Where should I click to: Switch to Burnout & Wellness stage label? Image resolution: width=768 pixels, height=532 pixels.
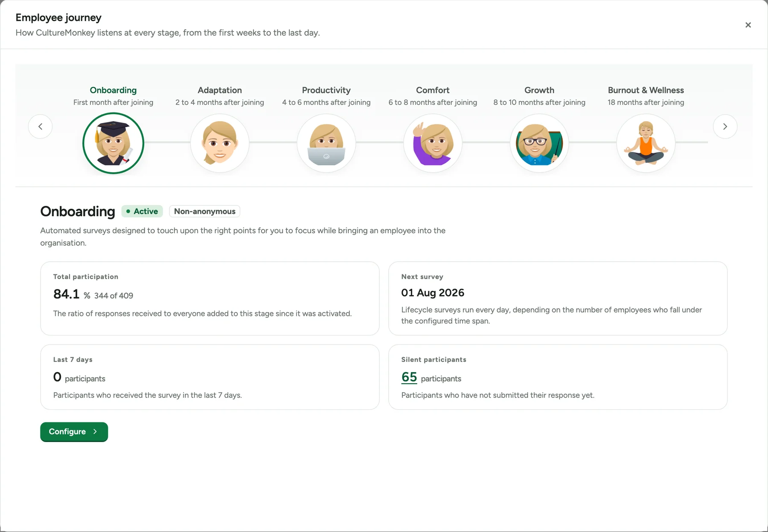[x=646, y=90]
